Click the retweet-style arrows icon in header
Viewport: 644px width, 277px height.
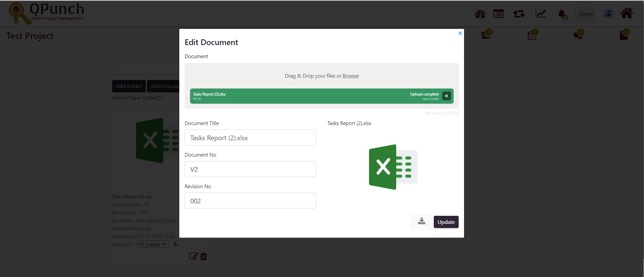click(519, 14)
